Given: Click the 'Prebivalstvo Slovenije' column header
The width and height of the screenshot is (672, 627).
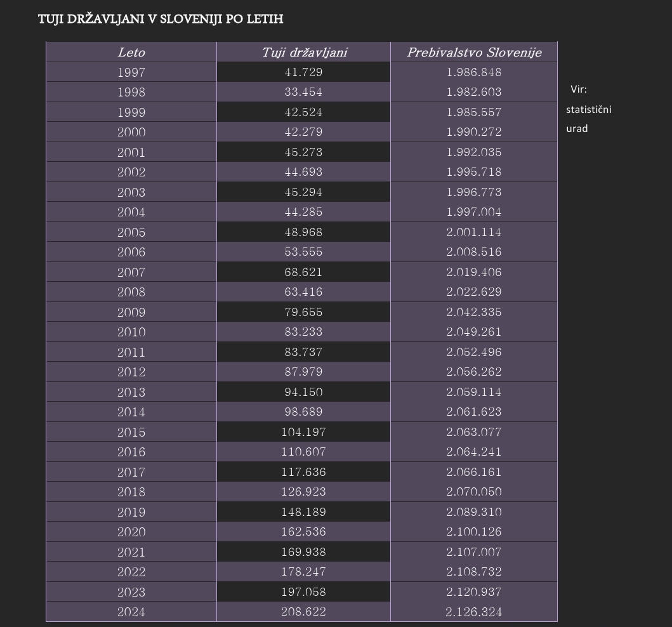Looking at the screenshot, I should [474, 53].
